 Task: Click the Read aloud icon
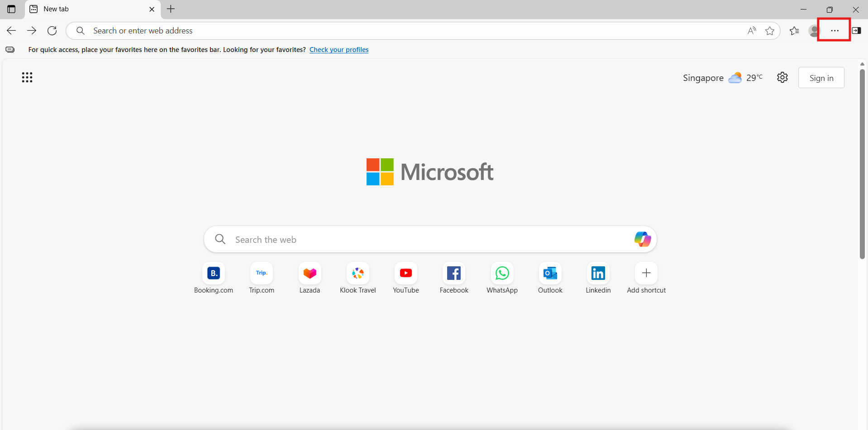[x=752, y=31]
